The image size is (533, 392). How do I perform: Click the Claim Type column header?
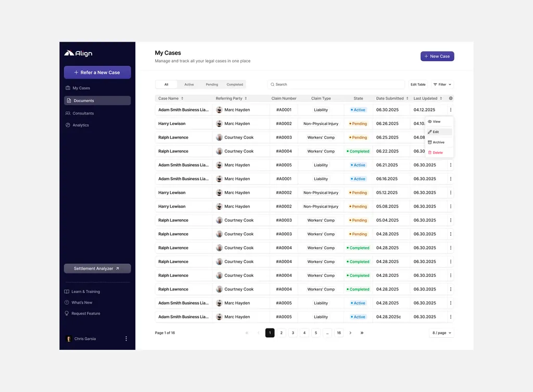(x=321, y=98)
